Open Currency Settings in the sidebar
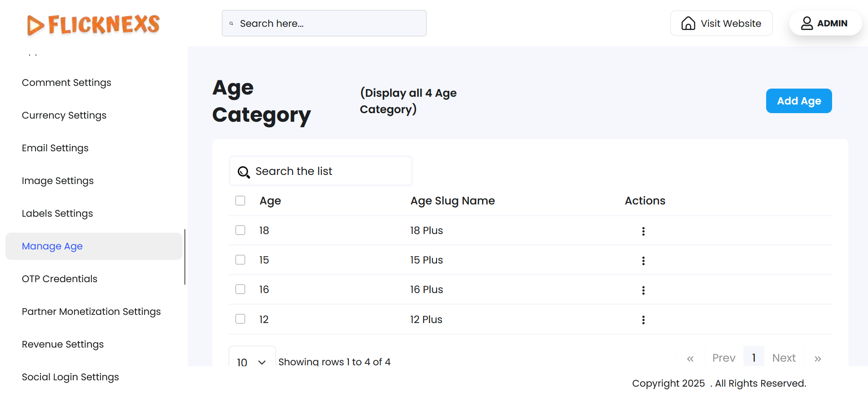This screenshot has width=868, height=398. (x=64, y=115)
